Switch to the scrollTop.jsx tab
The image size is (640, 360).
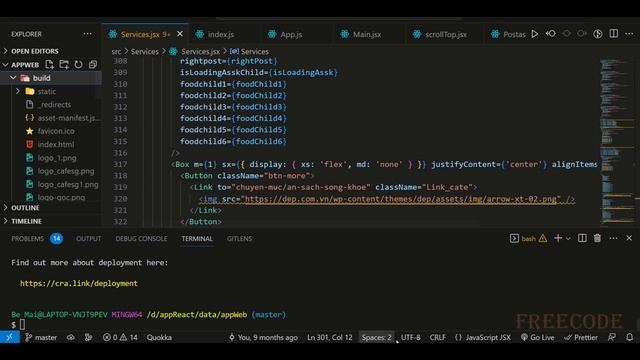tap(446, 34)
